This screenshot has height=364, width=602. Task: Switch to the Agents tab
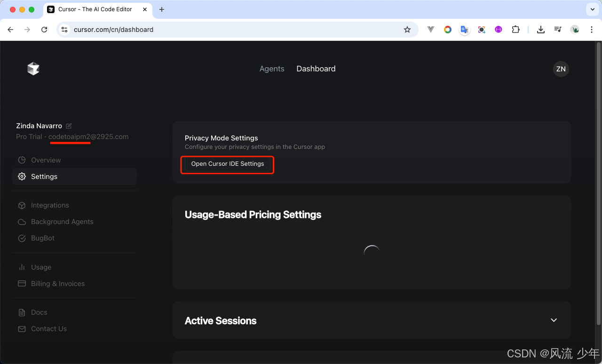point(272,69)
